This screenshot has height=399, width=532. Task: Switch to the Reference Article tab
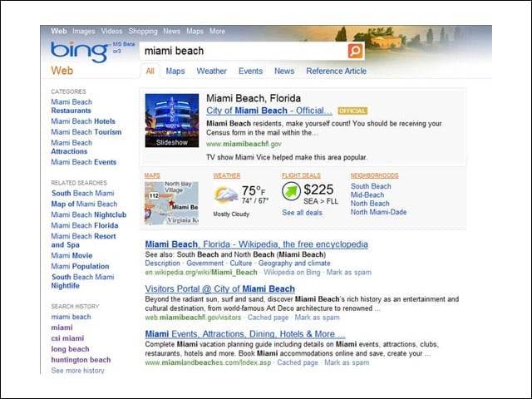pos(336,71)
